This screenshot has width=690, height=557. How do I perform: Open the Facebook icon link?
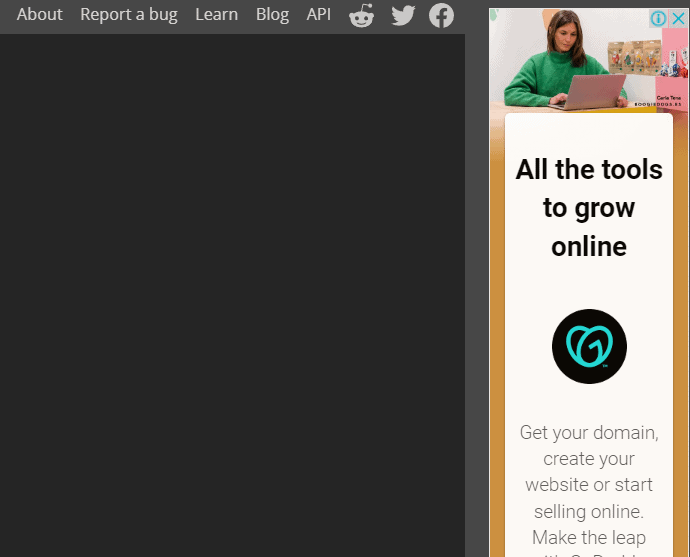pyautogui.click(x=441, y=15)
